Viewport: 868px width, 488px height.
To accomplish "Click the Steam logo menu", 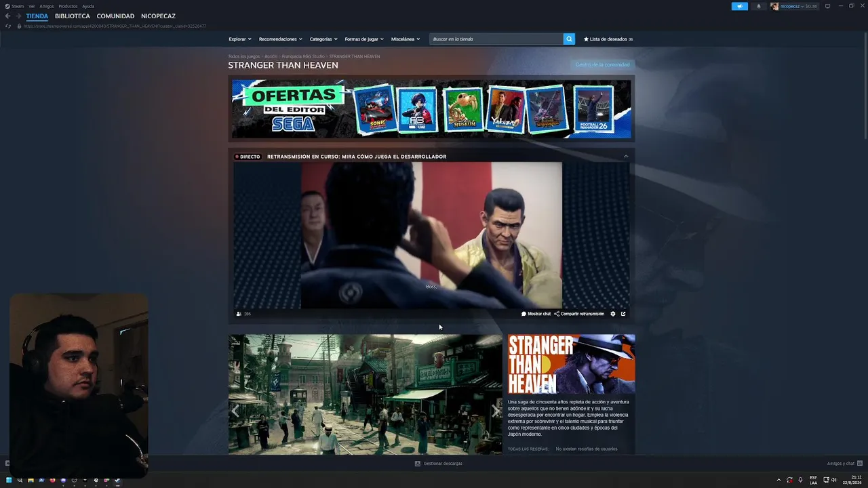I will pyautogui.click(x=14, y=6).
